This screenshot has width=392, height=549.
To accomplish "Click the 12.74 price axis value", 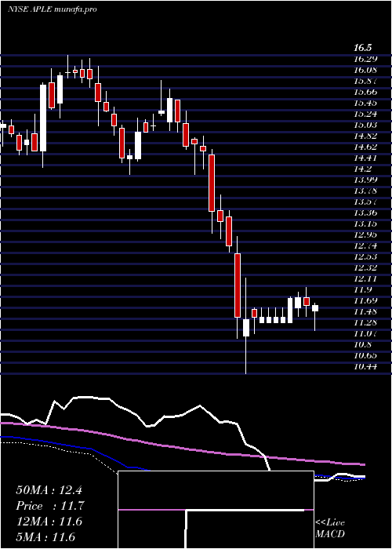I will (x=365, y=245).
